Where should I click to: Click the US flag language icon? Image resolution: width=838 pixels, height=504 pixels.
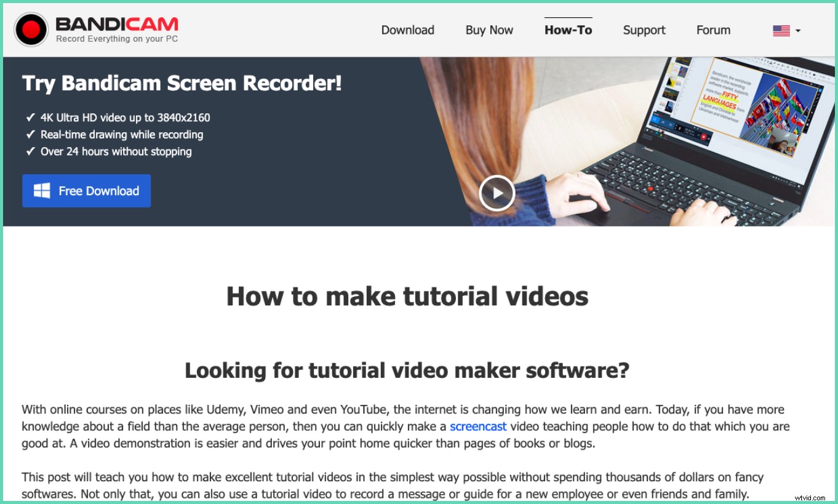[x=781, y=29]
